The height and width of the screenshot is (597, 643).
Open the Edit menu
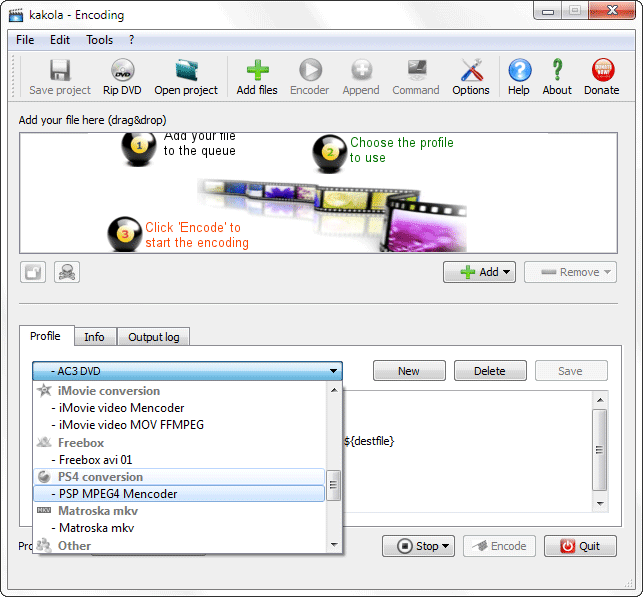point(60,40)
